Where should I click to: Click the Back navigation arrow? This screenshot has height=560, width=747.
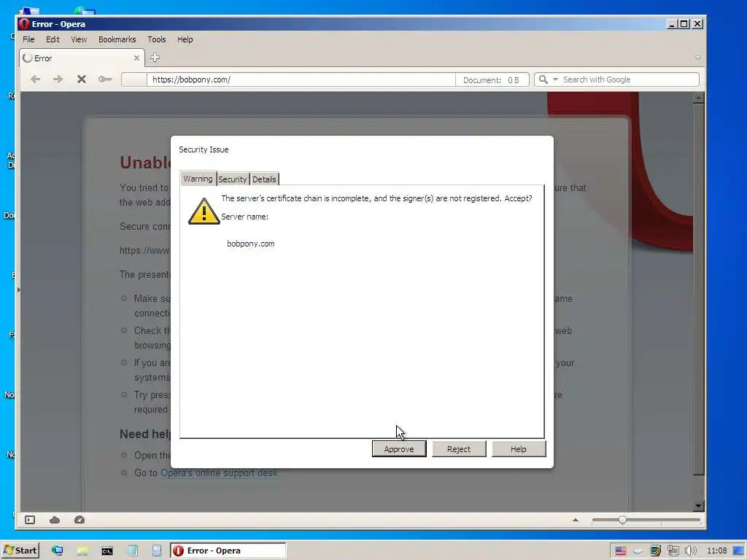click(35, 79)
